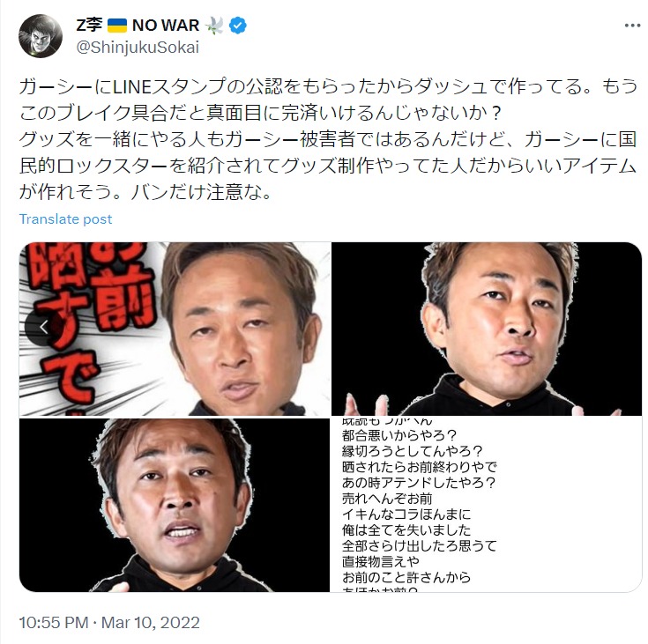The image size is (648, 644).
Task: Open the bottom-right image of Japanese text list
Action: pos(487,505)
